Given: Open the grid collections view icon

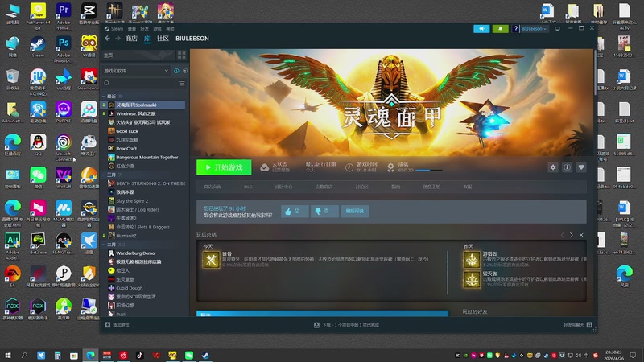Looking at the screenshot, I should (x=182, y=55).
